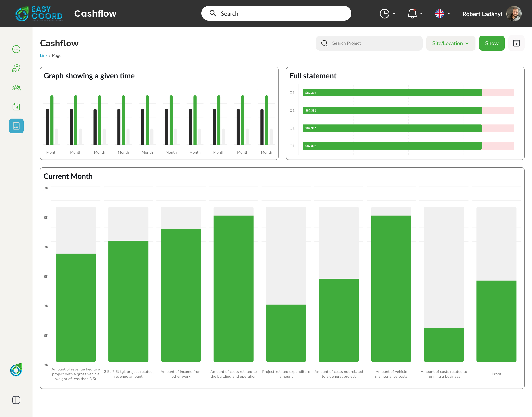Open Róbert Ladányi profile avatar

coord(514,14)
